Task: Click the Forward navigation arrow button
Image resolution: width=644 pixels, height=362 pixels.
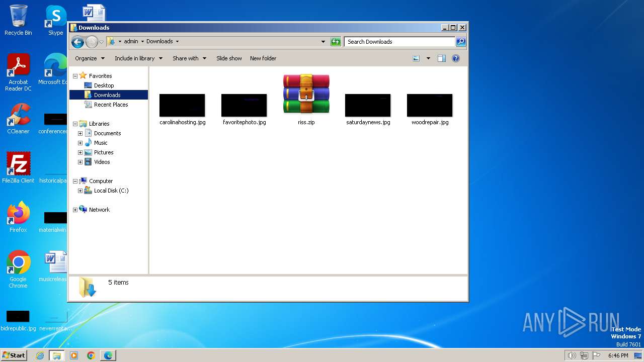Action: (x=92, y=42)
